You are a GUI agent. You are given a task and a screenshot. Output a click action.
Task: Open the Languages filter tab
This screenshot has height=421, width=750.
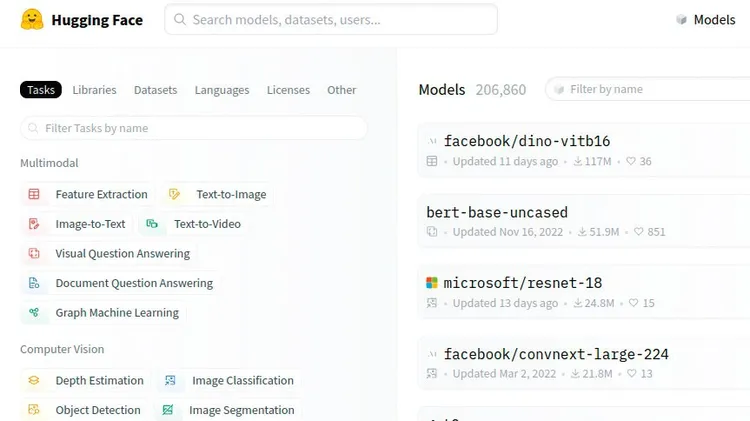tap(222, 90)
